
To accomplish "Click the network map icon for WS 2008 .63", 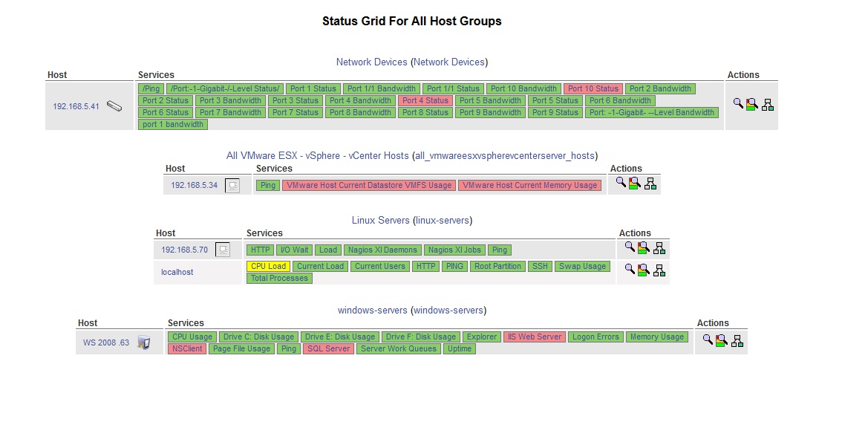I will [x=737, y=340].
